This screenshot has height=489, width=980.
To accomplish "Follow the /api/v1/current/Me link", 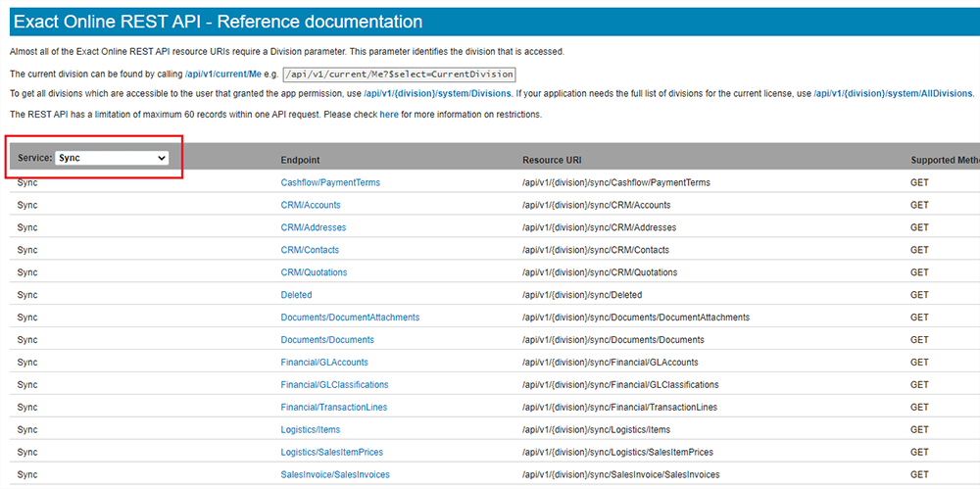I will coord(223,74).
